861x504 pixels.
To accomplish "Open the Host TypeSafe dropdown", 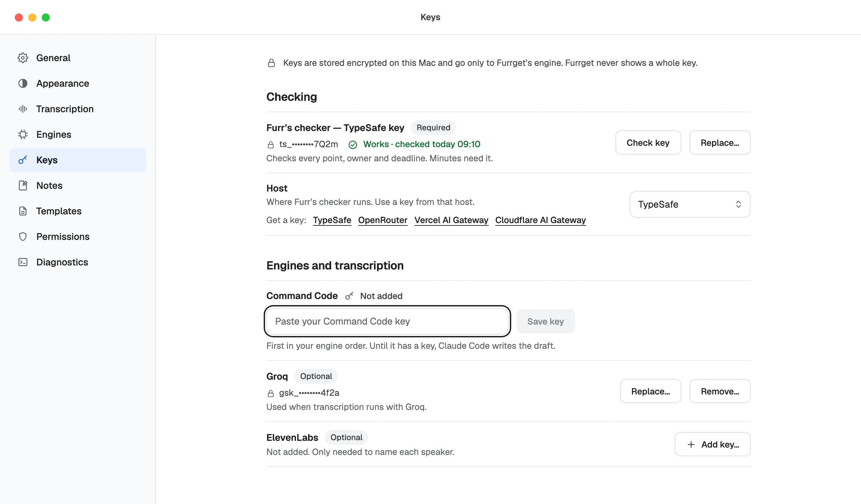I will 690,204.
